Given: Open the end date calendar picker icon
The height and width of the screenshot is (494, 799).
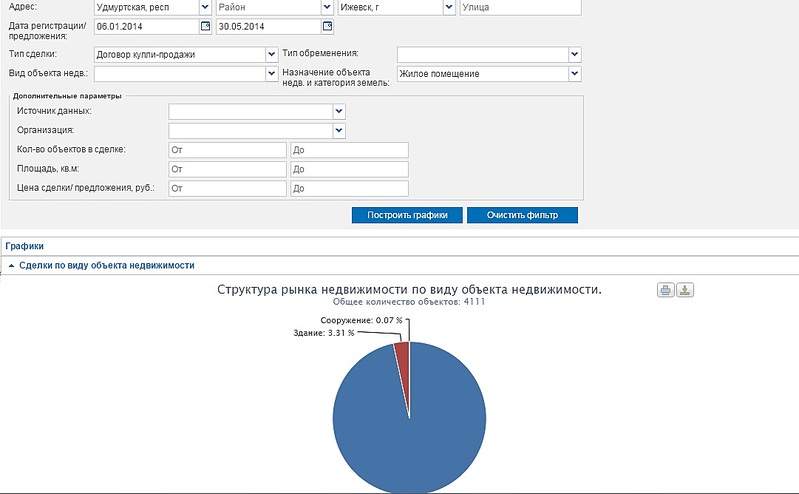Looking at the screenshot, I should point(328,26).
